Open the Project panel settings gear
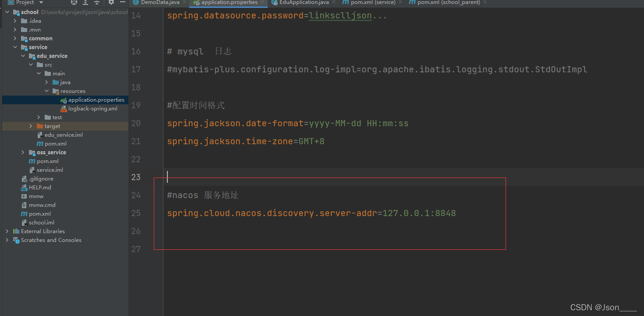 pos(110,3)
